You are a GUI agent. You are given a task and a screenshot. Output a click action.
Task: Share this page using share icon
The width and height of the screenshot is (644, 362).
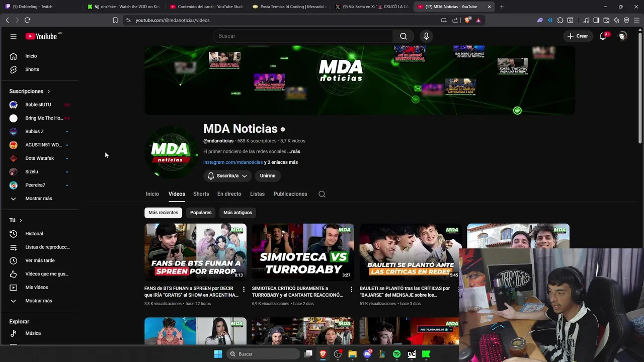[x=455, y=20]
